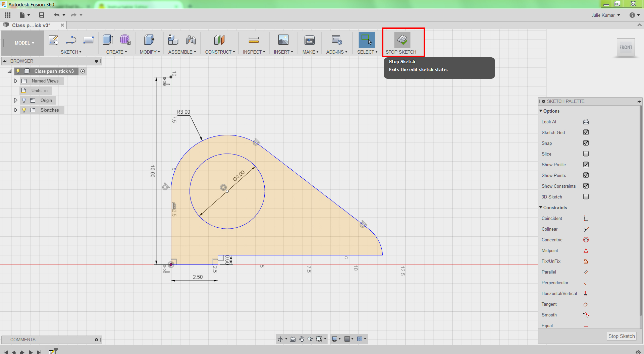Open the Add-Ins scripts icon
Screen dimensions: 644x354
pyautogui.click(x=337, y=40)
